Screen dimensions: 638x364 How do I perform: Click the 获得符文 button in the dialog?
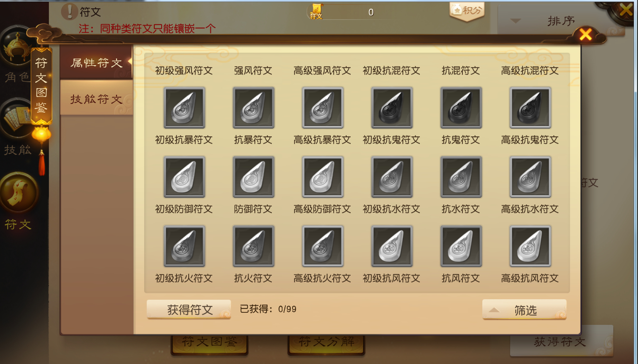pyautogui.click(x=189, y=310)
